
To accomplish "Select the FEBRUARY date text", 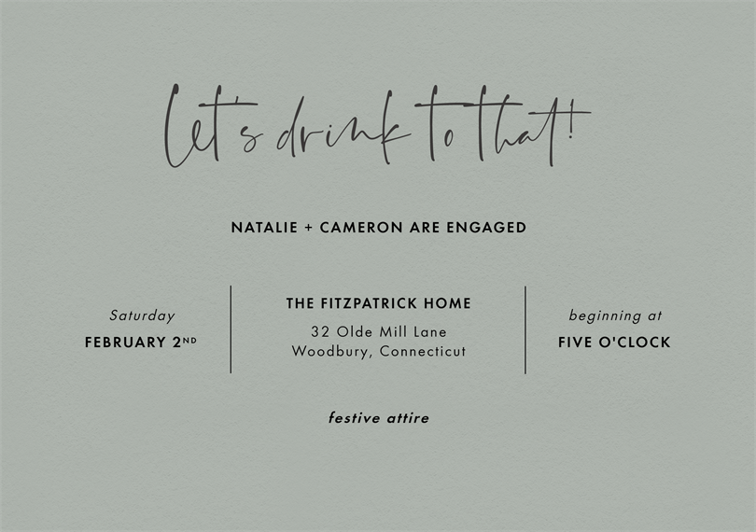I will (125, 343).
